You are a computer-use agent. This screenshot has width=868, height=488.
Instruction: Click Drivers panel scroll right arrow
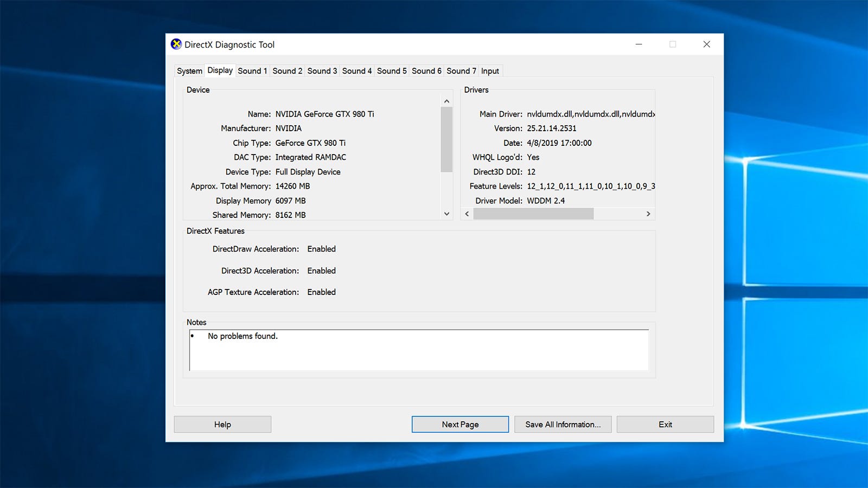pyautogui.click(x=648, y=214)
